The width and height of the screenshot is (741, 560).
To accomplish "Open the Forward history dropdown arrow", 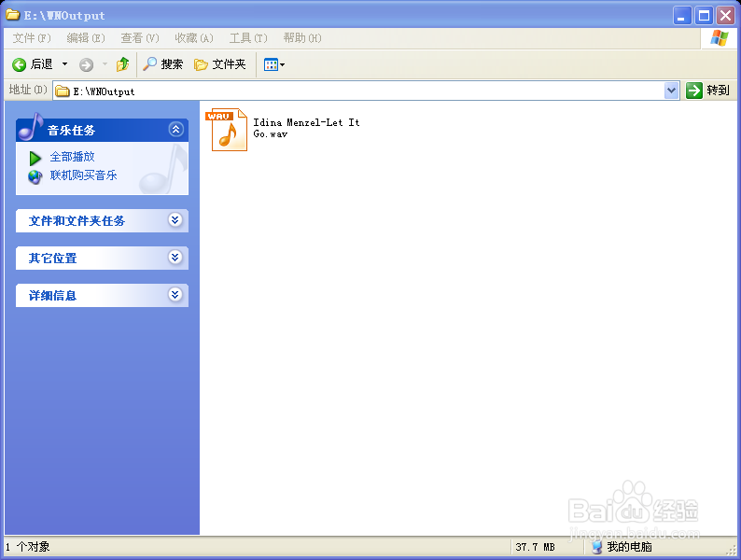I will [x=105, y=64].
